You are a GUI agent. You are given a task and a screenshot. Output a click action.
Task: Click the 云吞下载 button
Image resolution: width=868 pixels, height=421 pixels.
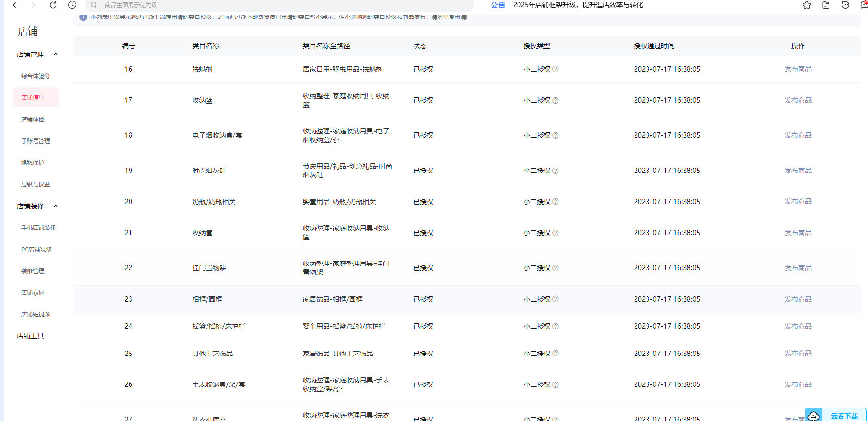(844, 416)
